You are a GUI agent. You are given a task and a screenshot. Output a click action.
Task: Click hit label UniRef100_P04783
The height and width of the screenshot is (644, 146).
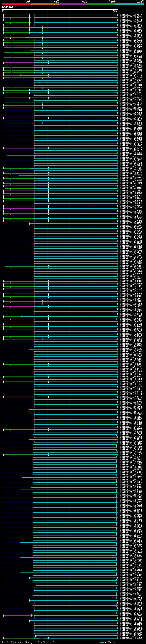click(131, 364)
